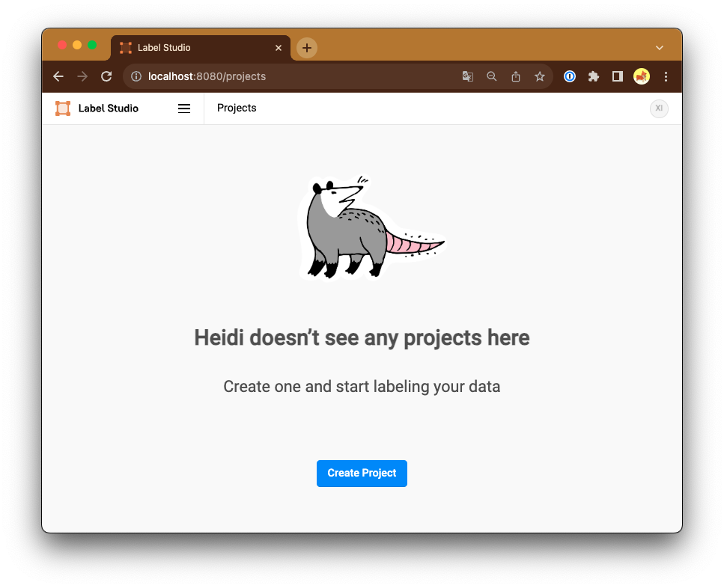Click the Label Studio logo icon
724x588 pixels.
point(63,108)
